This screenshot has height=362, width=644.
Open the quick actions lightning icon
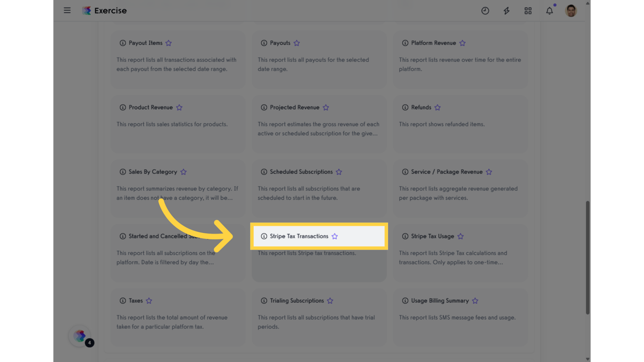coord(506,11)
